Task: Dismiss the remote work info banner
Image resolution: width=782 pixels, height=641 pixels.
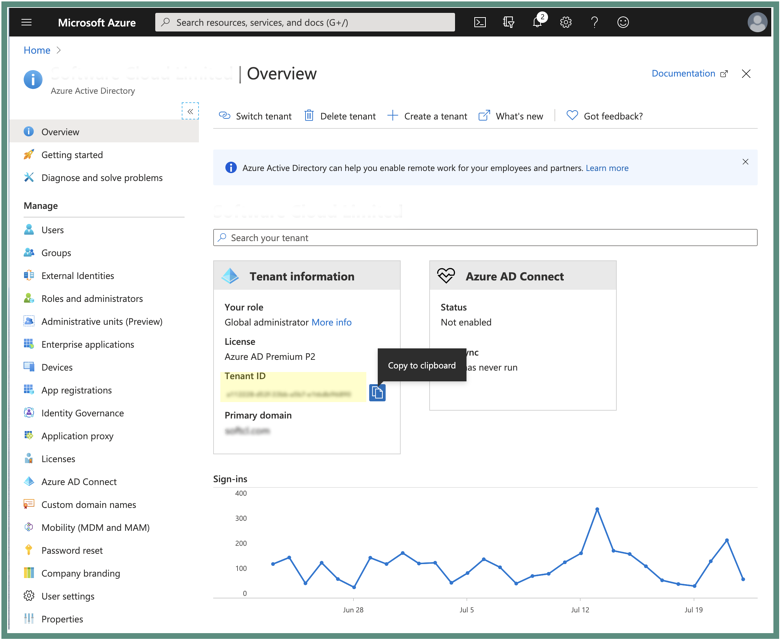Action: tap(745, 161)
